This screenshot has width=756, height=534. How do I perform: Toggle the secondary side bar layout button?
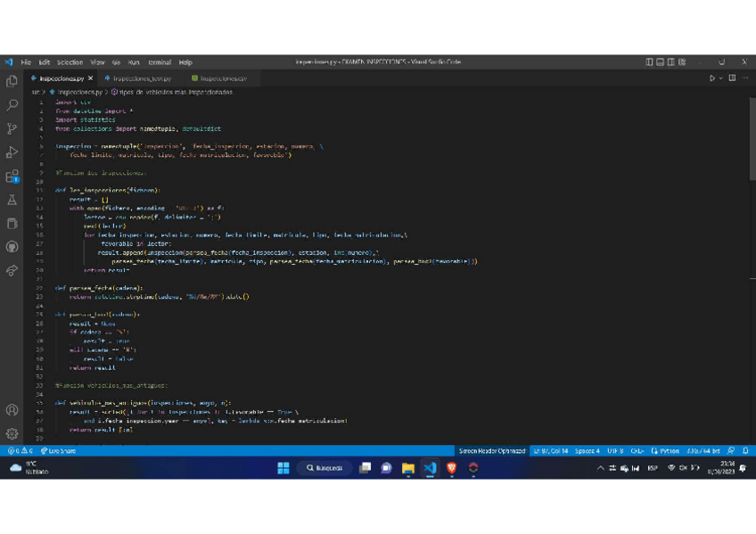pyautogui.click(x=670, y=62)
